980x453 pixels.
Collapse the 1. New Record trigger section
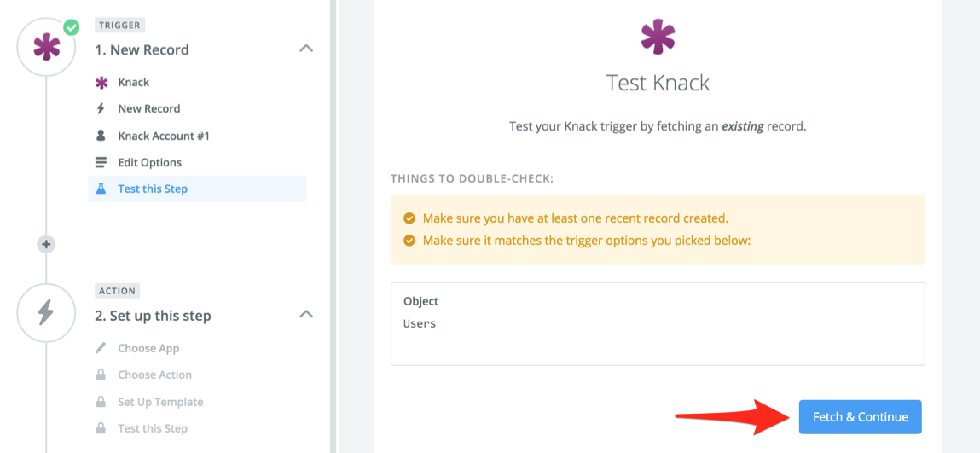tap(306, 49)
